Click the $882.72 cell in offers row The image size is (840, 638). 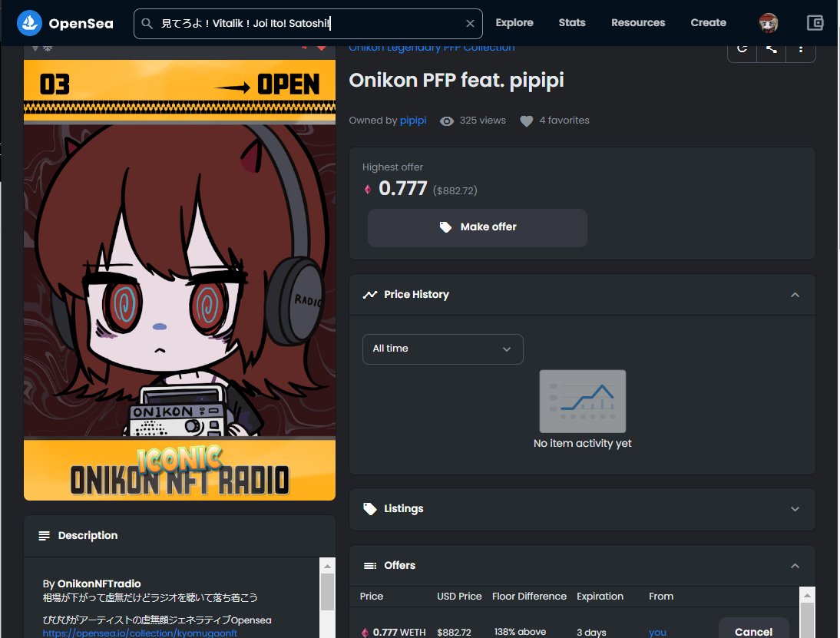(x=455, y=632)
